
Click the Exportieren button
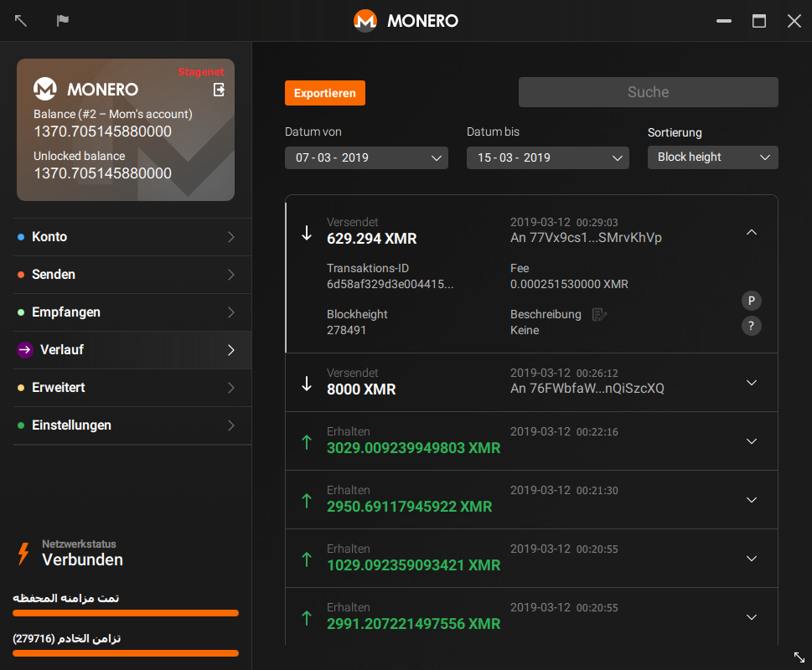(324, 93)
